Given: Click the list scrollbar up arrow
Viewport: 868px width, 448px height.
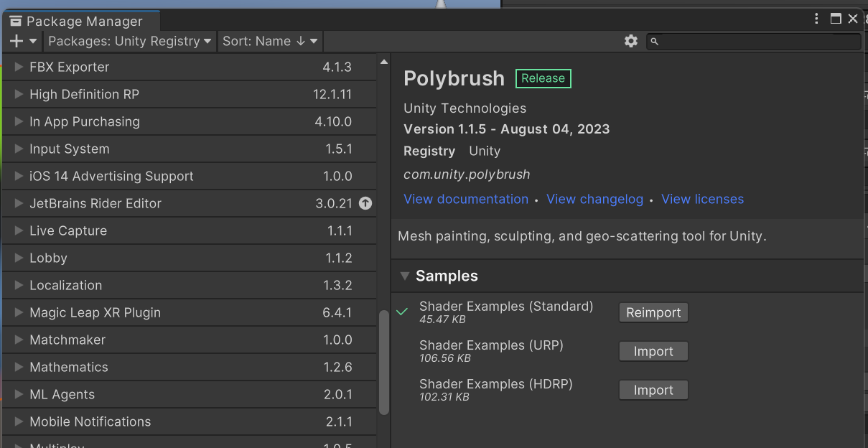Looking at the screenshot, I should tap(383, 62).
